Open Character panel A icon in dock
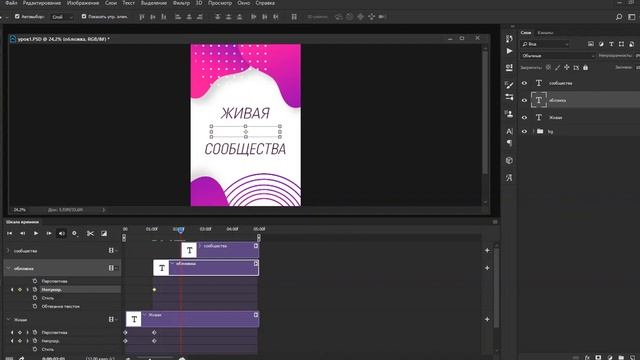 (x=509, y=131)
